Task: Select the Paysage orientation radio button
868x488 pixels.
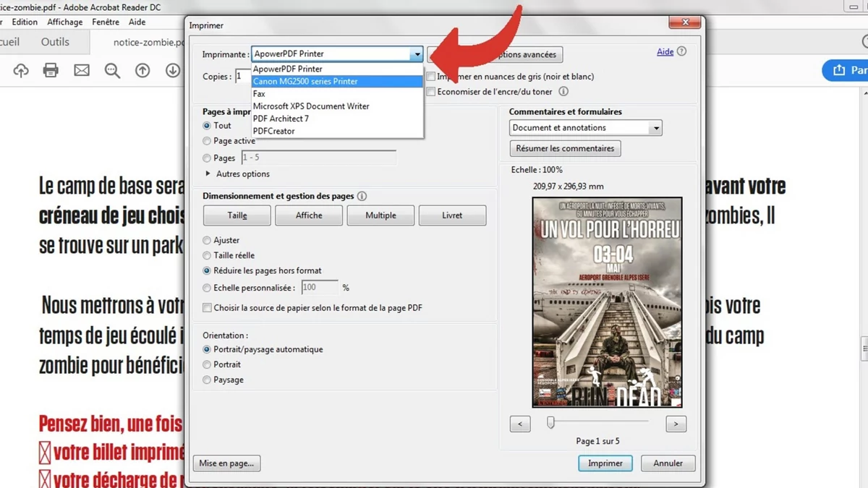Action: (208, 380)
